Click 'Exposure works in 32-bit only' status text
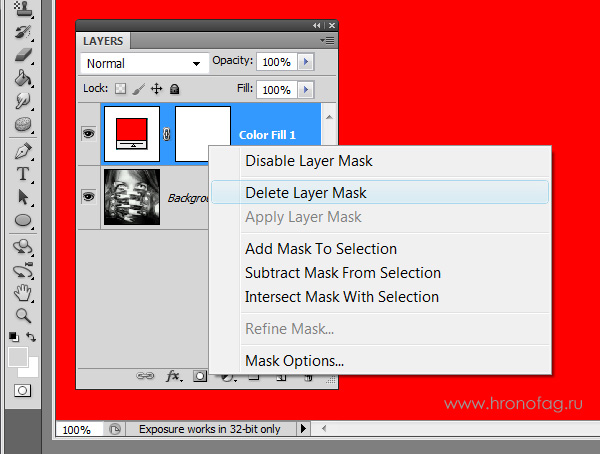 tap(210, 429)
